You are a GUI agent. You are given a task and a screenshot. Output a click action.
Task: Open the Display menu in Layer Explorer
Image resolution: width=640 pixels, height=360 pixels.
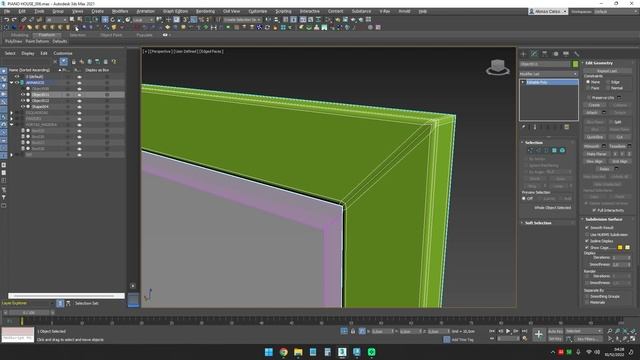click(x=28, y=53)
